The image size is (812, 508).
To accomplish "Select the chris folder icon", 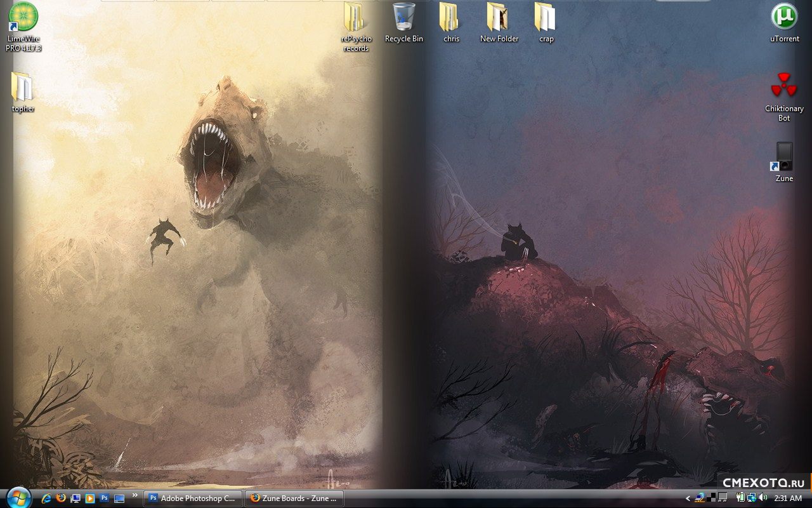I will pyautogui.click(x=451, y=18).
